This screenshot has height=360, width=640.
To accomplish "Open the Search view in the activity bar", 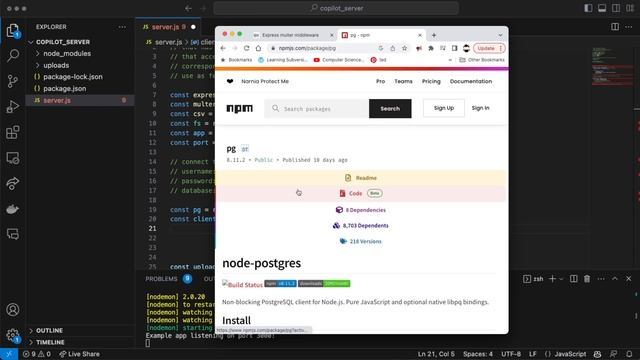I will point(13,55).
